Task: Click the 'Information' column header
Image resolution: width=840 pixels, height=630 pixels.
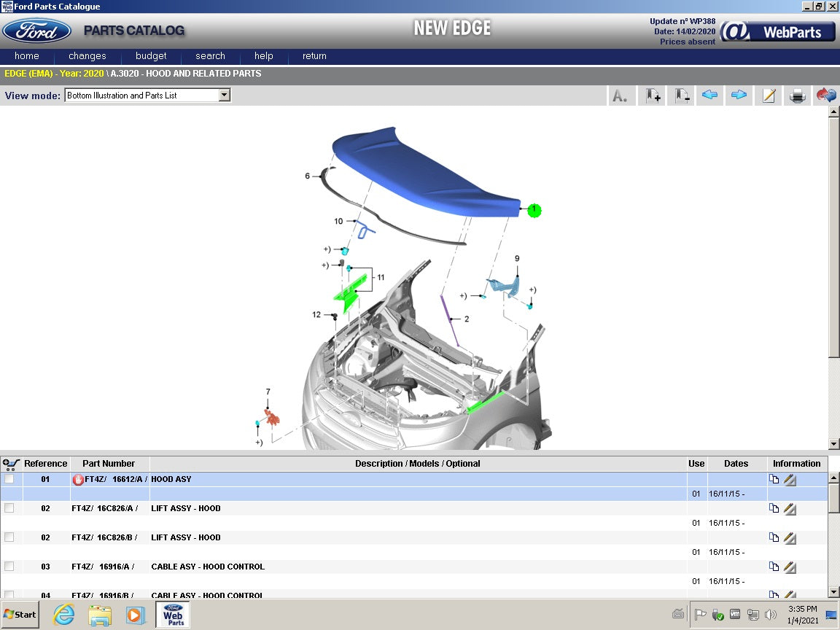Action: [796, 464]
